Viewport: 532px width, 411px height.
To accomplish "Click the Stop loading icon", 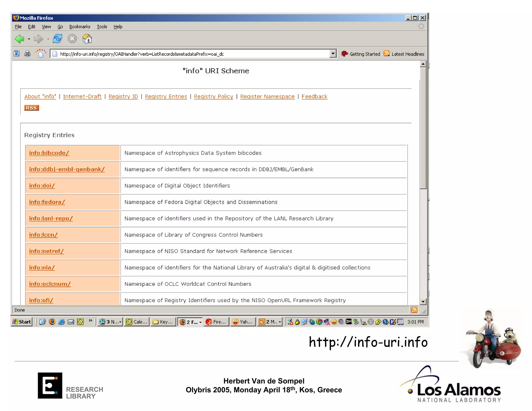I will 72,39.
